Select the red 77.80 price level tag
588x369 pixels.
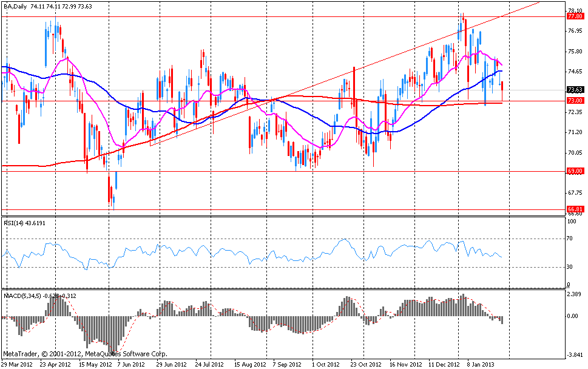575,17
